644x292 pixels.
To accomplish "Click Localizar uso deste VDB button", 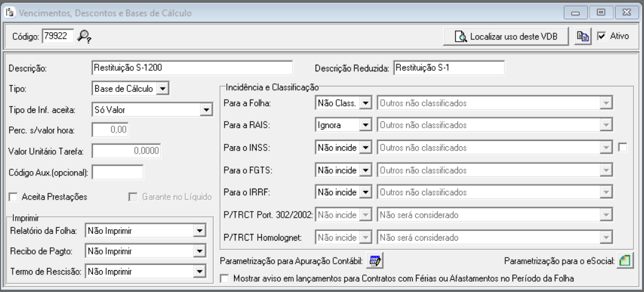I will (505, 36).
